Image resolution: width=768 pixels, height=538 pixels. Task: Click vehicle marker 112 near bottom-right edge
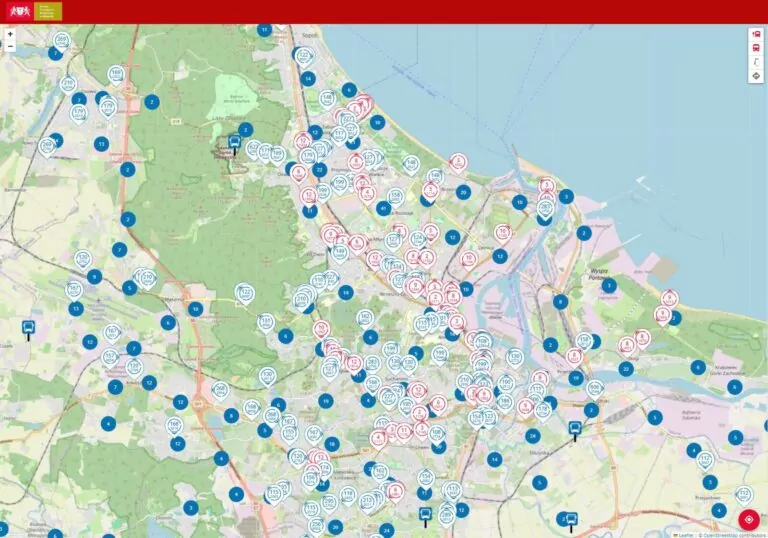tap(743, 493)
